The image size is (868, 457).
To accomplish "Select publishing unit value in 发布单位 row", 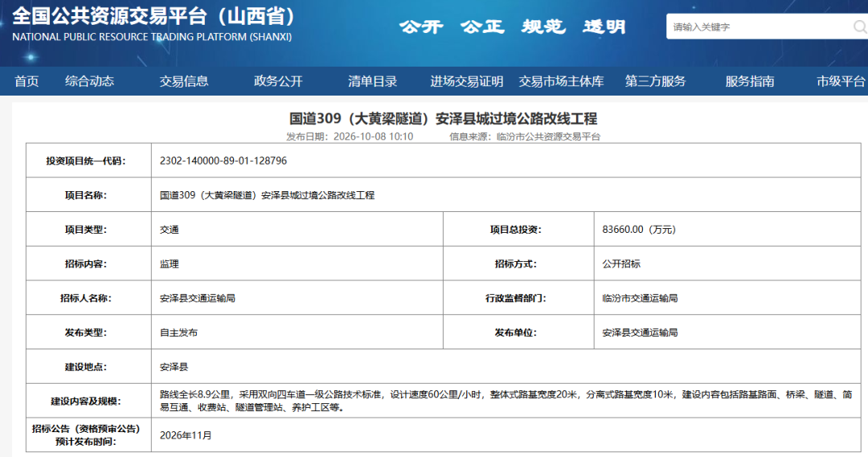I will point(640,333).
